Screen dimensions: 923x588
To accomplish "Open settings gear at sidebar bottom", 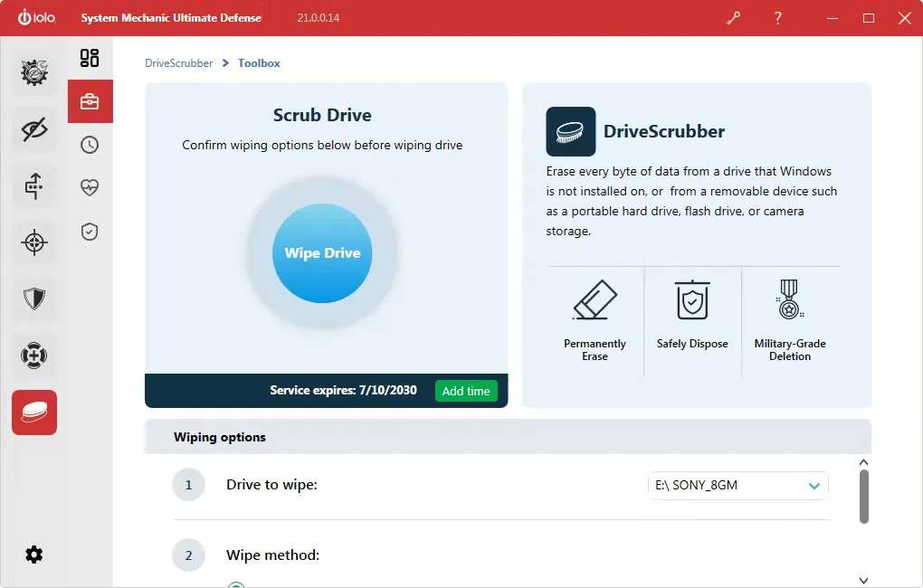I will pyautogui.click(x=34, y=555).
